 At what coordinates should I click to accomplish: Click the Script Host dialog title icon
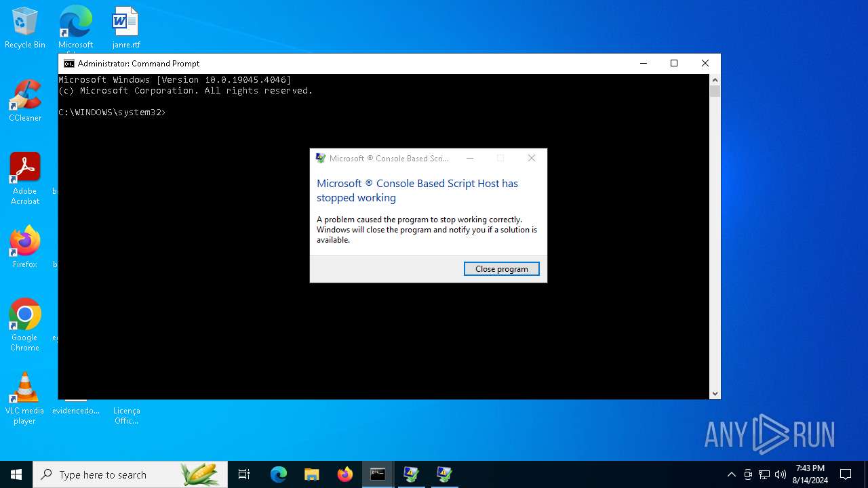321,159
